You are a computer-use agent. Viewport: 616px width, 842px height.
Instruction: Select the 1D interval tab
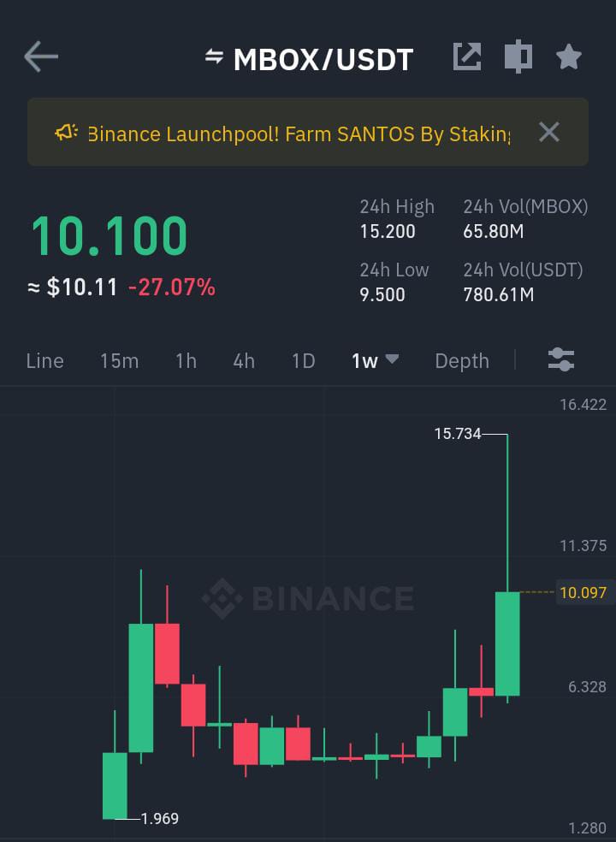point(304,361)
